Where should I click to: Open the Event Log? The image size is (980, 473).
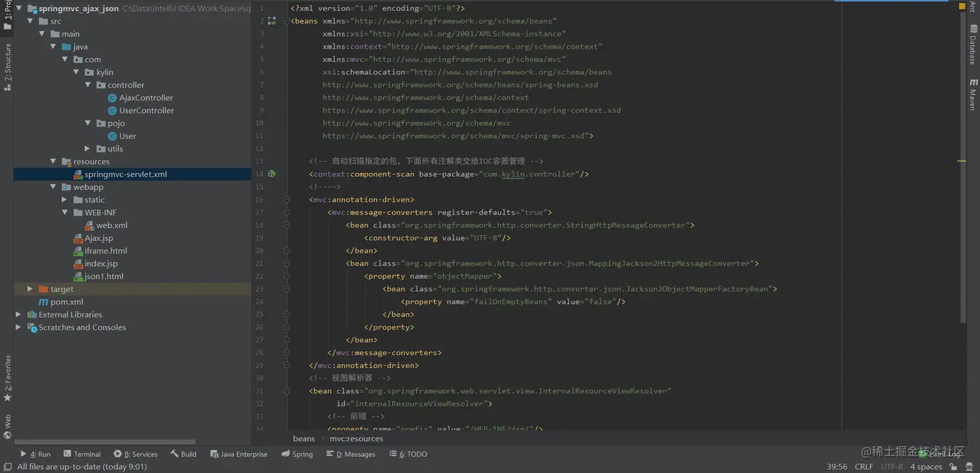pyautogui.click(x=940, y=454)
